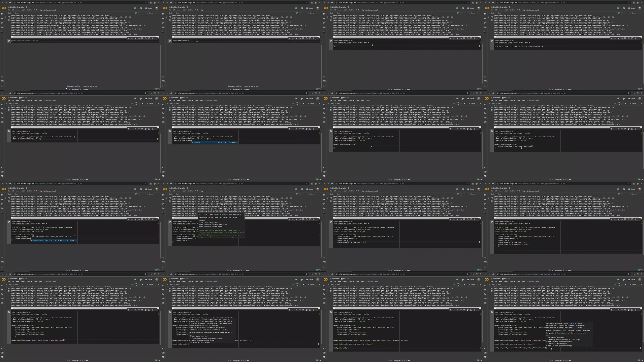
Task: Open Insert menu in the 'Saving...' notebook
Action: (345, 100)
